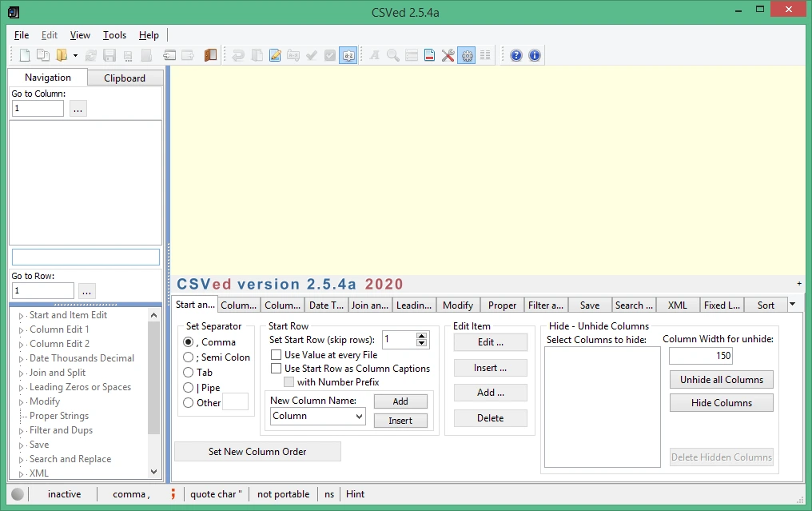Open the Tools menu
This screenshot has height=511, width=812.
click(x=114, y=35)
